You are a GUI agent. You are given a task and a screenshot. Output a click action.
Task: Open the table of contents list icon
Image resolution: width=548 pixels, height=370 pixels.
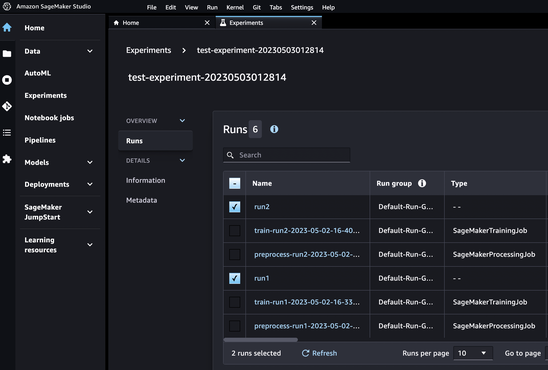[x=7, y=133]
